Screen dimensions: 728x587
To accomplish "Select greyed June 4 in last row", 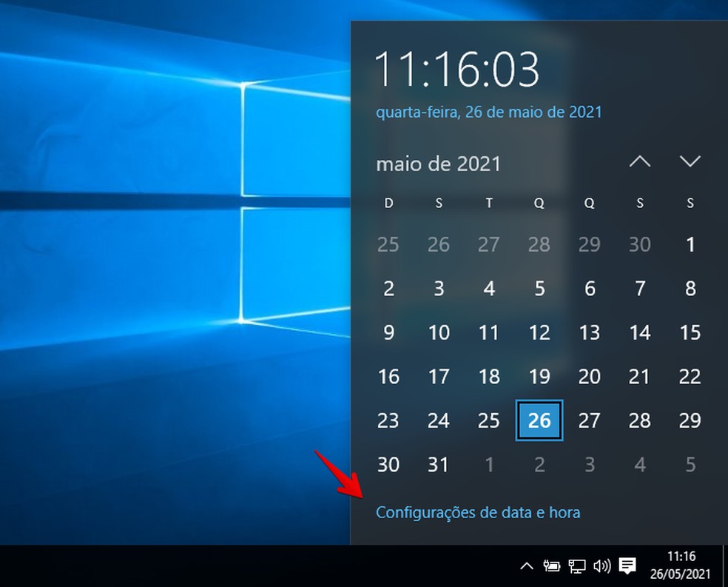I will (x=640, y=464).
